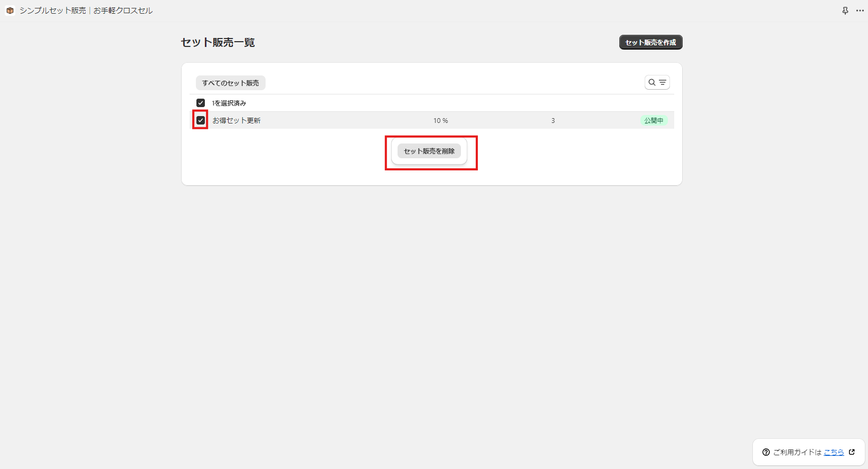Open search and filter for set sales
Viewport: 868px width, 469px height.
[x=657, y=82]
